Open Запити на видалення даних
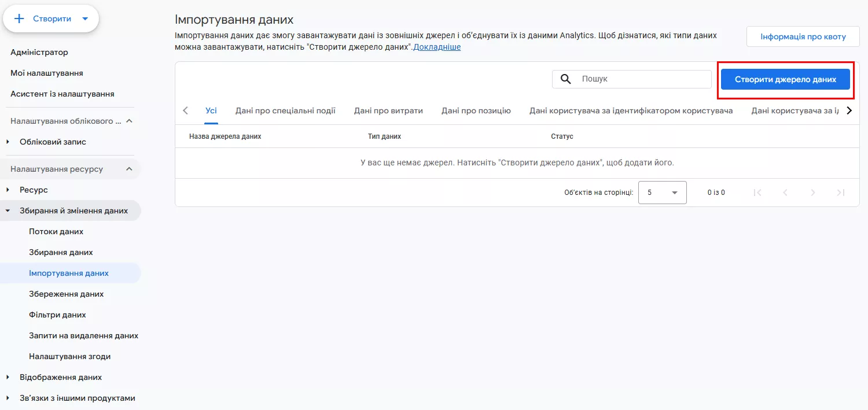Image resolution: width=868 pixels, height=410 pixels. click(83, 335)
